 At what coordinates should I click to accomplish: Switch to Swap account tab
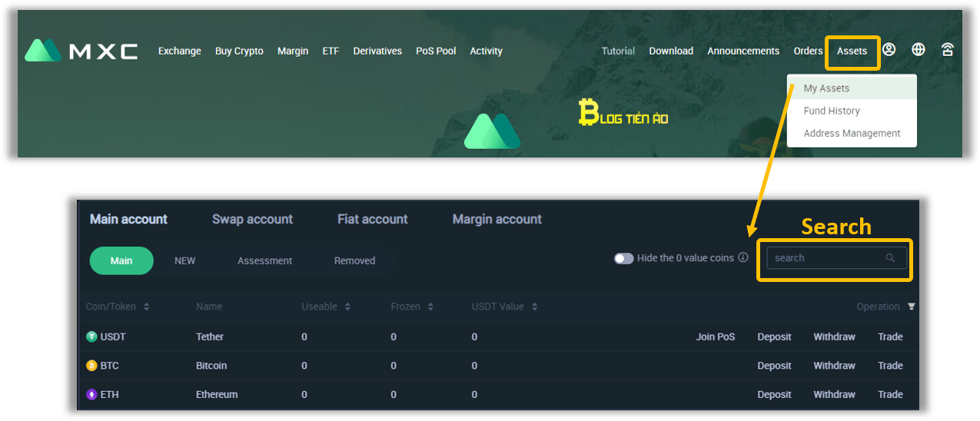coord(252,219)
